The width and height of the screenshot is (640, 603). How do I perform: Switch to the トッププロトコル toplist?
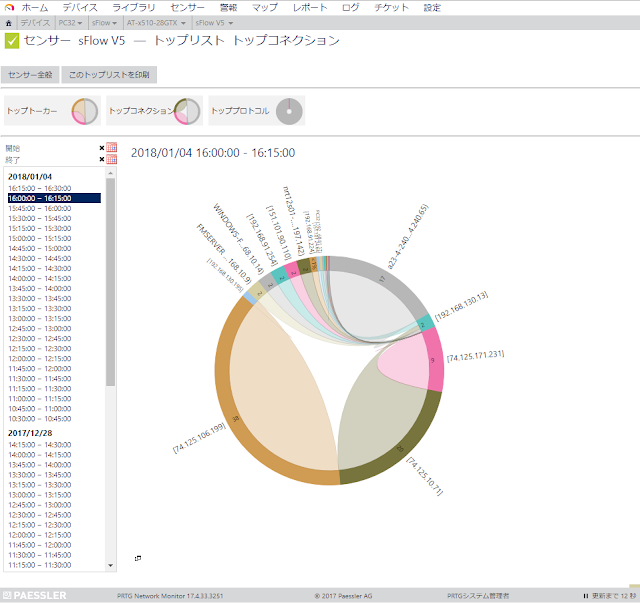(x=257, y=111)
